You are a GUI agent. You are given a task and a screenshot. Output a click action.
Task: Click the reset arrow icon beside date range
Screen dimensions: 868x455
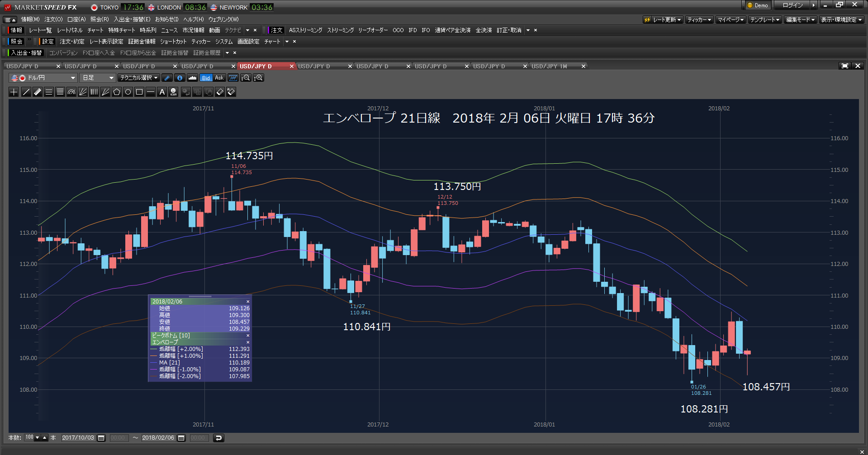click(x=218, y=438)
